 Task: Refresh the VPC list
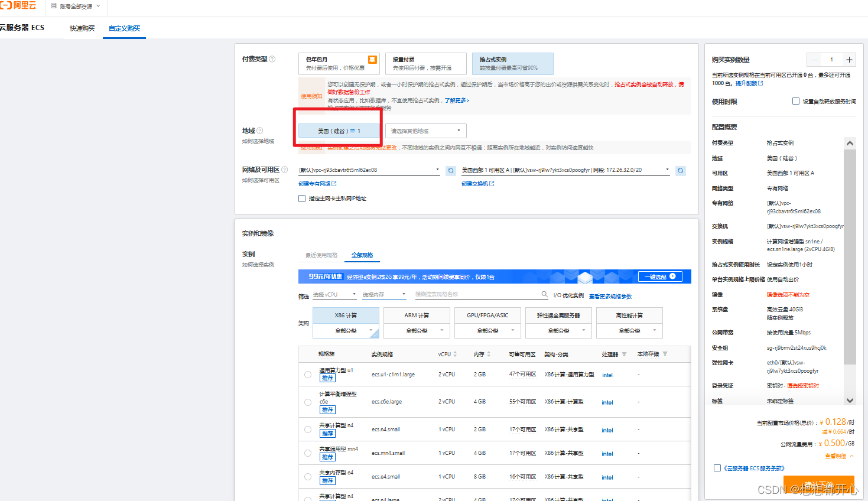pos(451,171)
